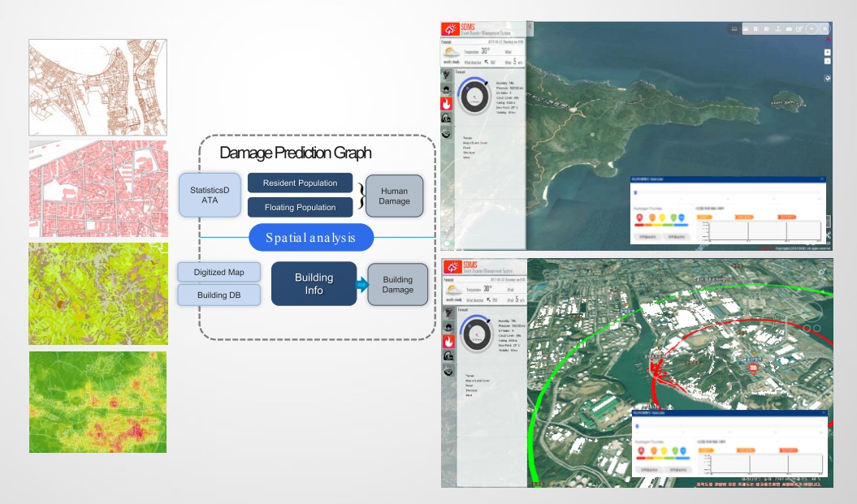Click the blue pin in upper popup legend

[682, 218]
